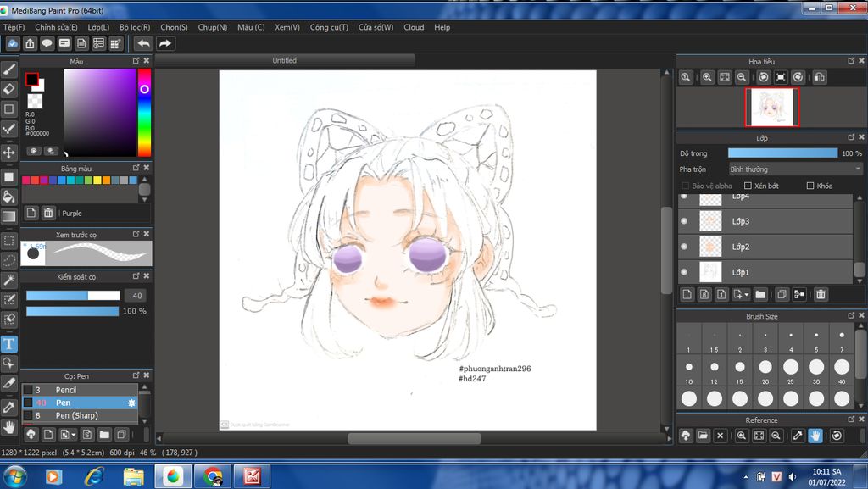Select the Pen (Sharp) brush
Image resolution: width=868 pixels, height=489 pixels.
(81, 415)
